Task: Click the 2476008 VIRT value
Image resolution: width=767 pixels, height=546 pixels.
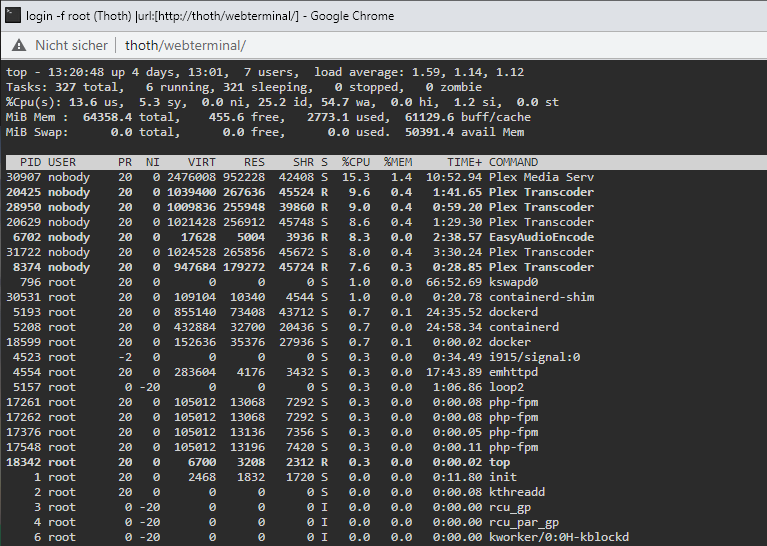Action: pos(191,177)
